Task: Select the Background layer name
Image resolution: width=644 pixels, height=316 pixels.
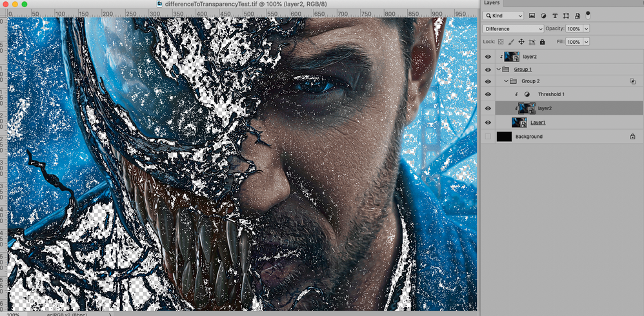Action: tap(529, 137)
